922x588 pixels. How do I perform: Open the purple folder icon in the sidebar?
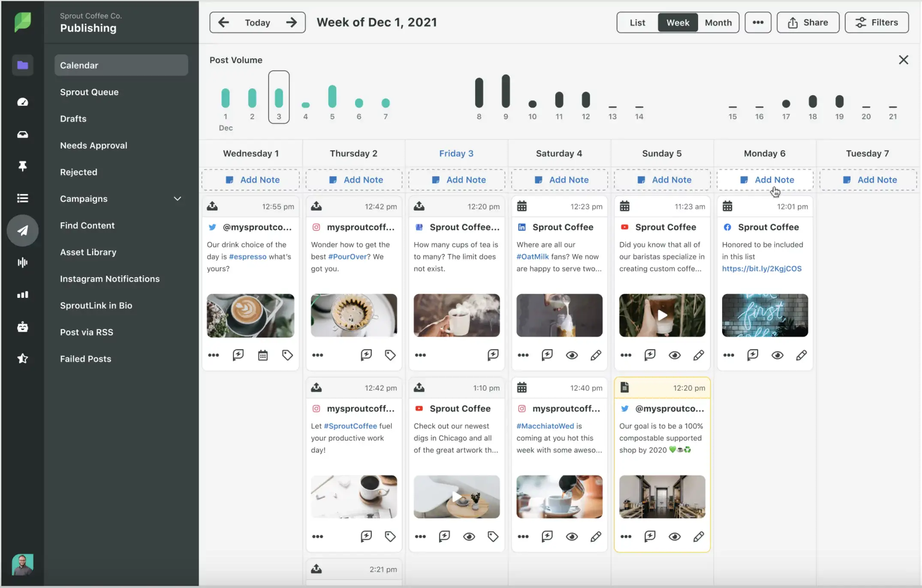[x=22, y=65]
